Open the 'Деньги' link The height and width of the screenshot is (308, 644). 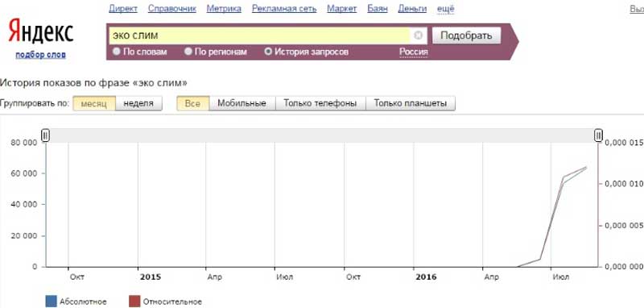(412, 9)
